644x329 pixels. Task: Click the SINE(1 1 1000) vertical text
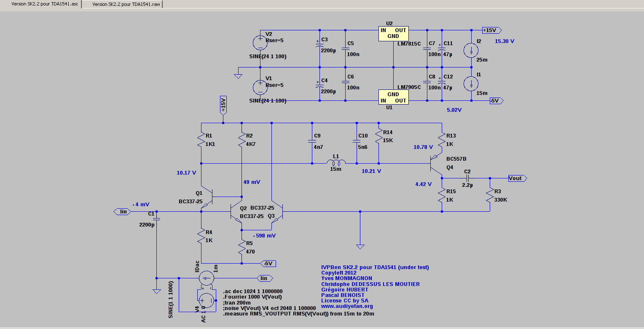point(171,299)
